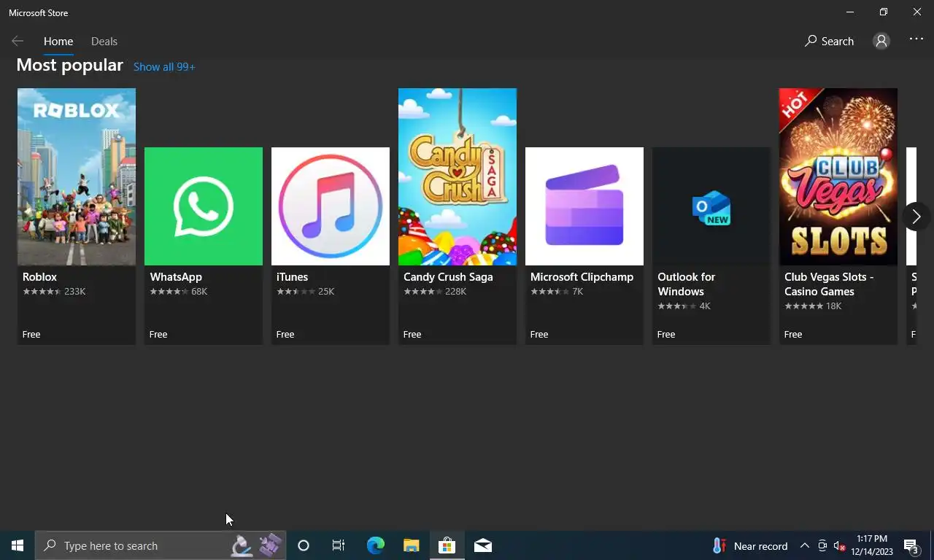Open File Explorer from taskbar
934x560 pixels.
click(412, 545)
